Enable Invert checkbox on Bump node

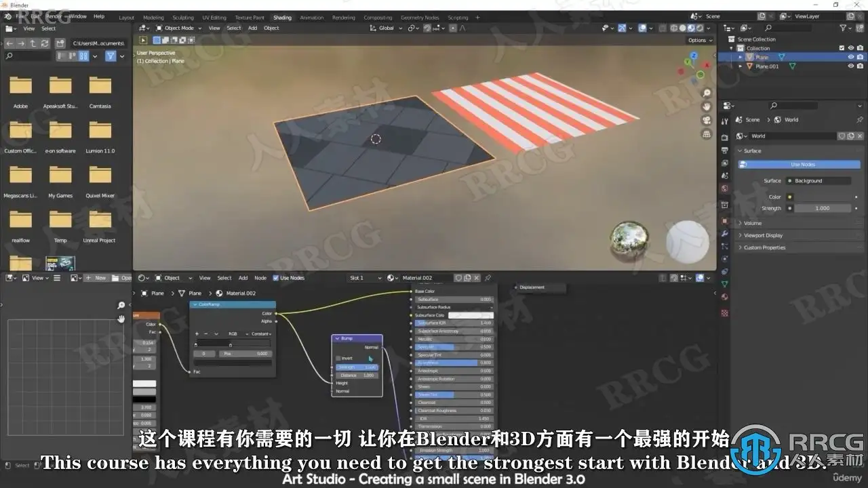point(338,358)
